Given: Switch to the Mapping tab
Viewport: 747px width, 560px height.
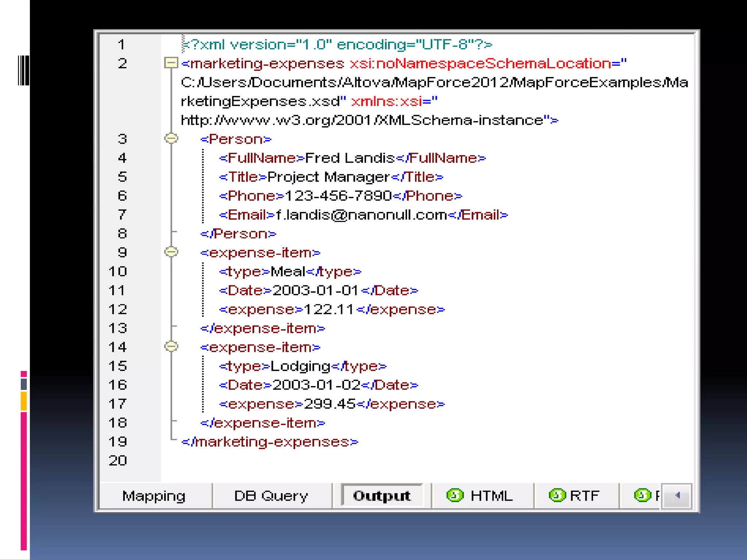Looking at the screenshot, I should coord(154,496).
